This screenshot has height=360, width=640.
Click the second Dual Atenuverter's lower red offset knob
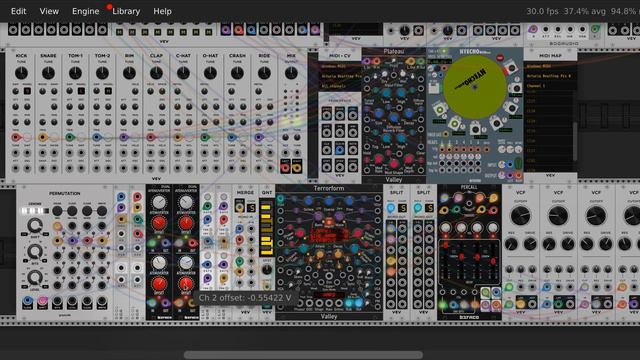pyautogui.click(x=186, y=284)
